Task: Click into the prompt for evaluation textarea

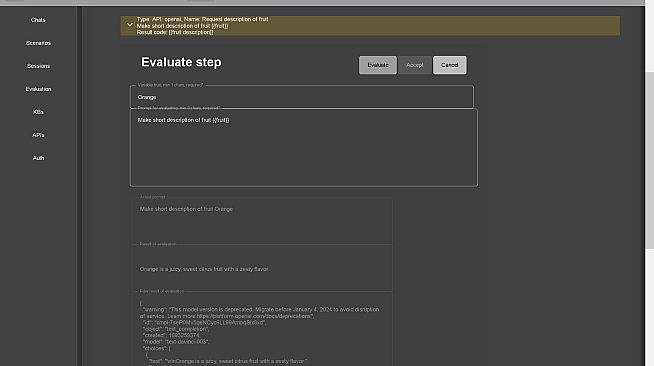Action: coord(304,147)
